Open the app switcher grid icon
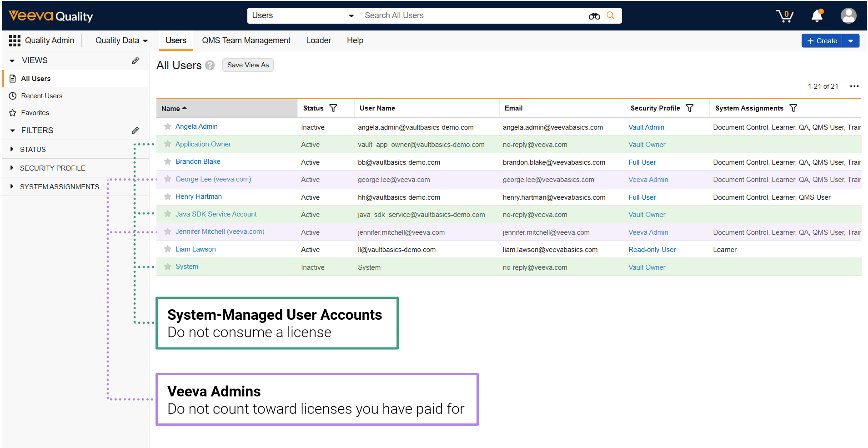The width and height of the screenshot is (868, 448). tap(14, 40)
